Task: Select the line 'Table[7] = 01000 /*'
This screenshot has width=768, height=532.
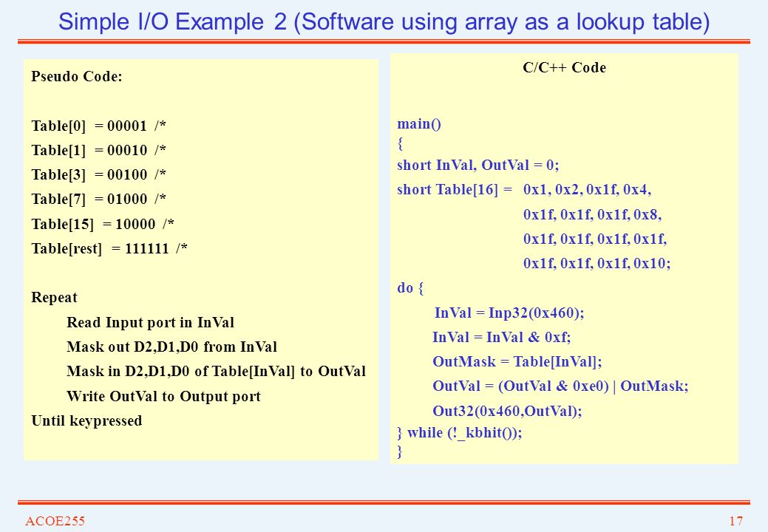Action: tap(98, 199)
